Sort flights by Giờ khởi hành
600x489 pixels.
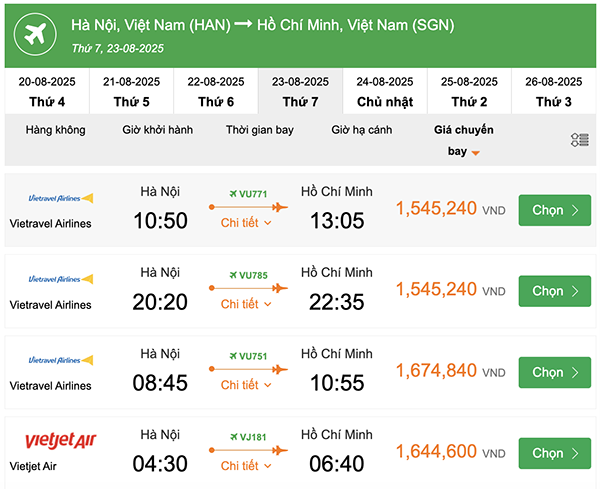(x=157, y=130)
